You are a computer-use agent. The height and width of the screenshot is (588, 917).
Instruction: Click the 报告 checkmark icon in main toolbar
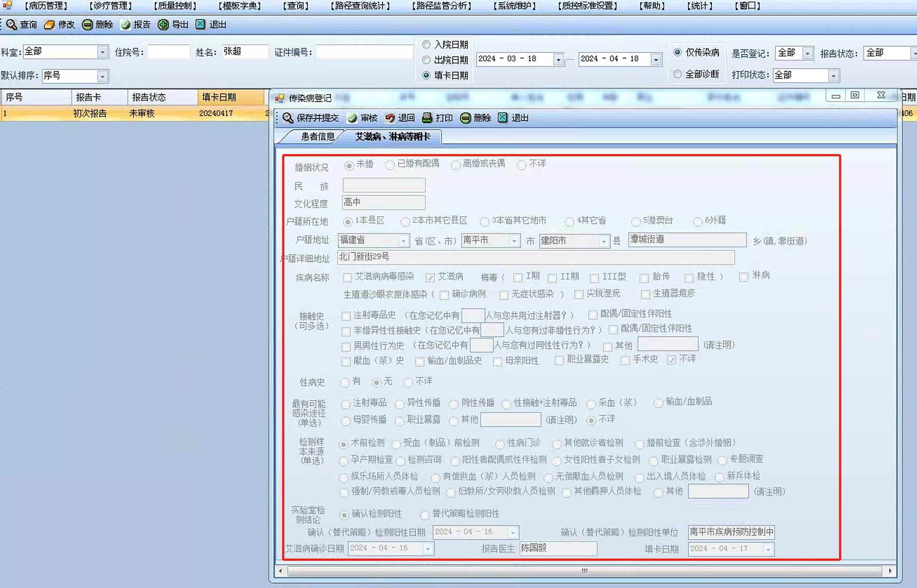tap(125, 25)
